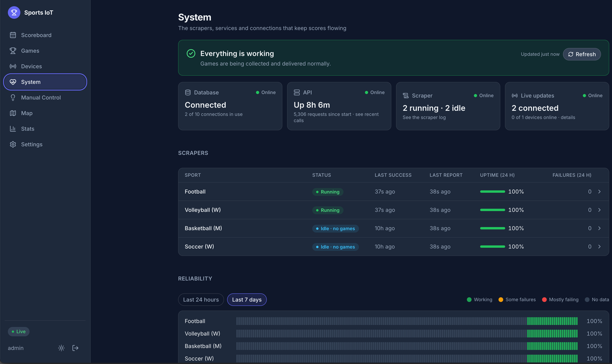Click the Database card icon

click(x=188, y=93)
